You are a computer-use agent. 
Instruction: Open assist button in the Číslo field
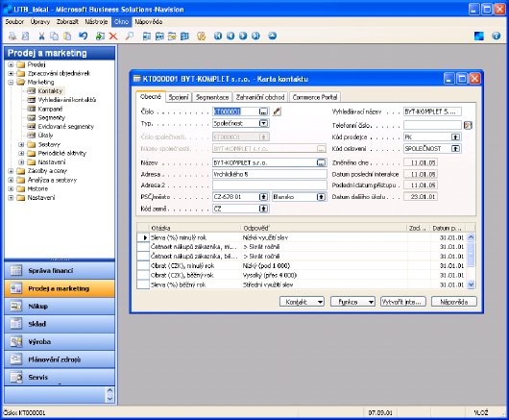(263, 111)
